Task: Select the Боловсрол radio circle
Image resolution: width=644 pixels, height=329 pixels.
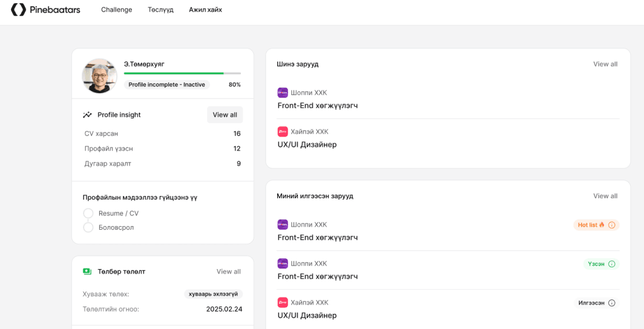Action: [x=88, y=227]
